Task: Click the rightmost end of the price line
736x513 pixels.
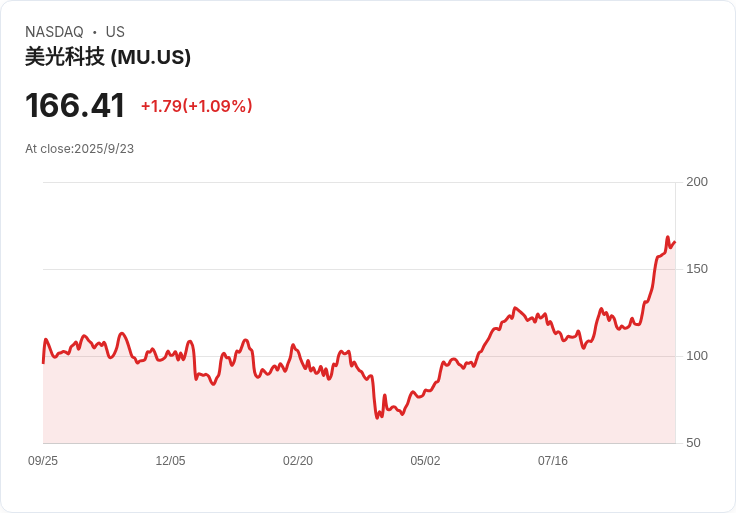Action: 675,241
